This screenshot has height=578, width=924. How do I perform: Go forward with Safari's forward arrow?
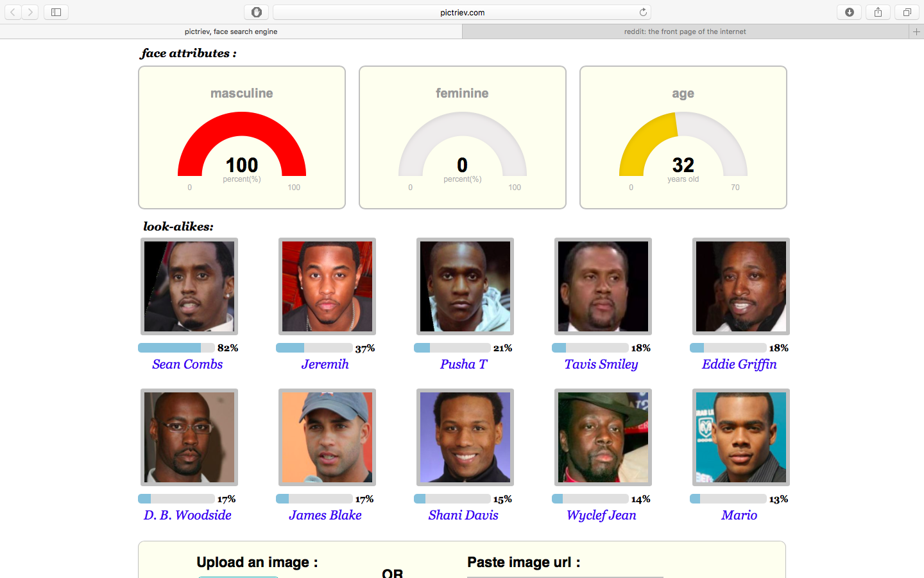30,12
